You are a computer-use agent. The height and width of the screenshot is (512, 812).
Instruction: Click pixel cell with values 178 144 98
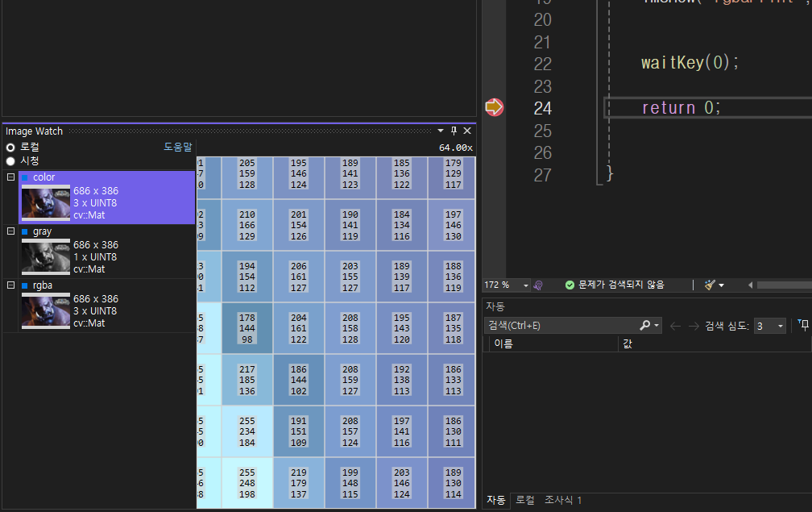(x=247, y=328)
